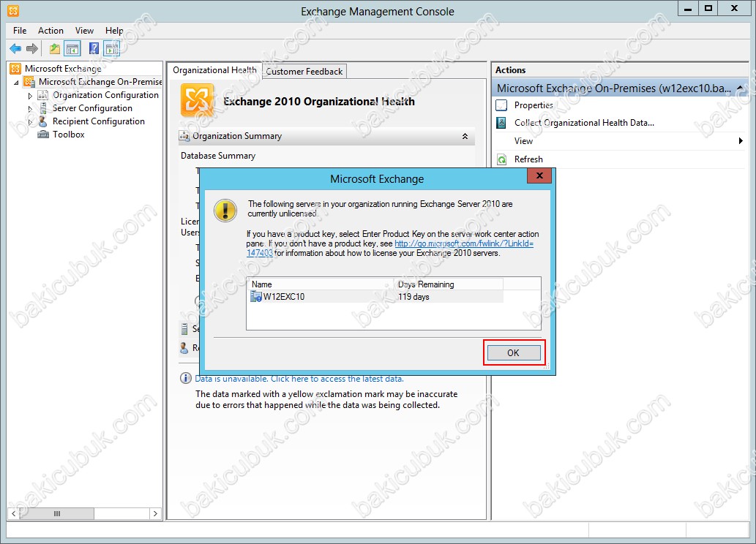Open the Help menu
This screenshot has height=544, width=756.
(114, 31)
